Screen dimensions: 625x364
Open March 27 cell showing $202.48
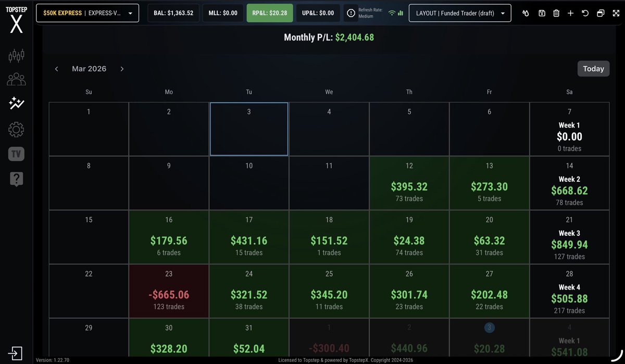490,292
